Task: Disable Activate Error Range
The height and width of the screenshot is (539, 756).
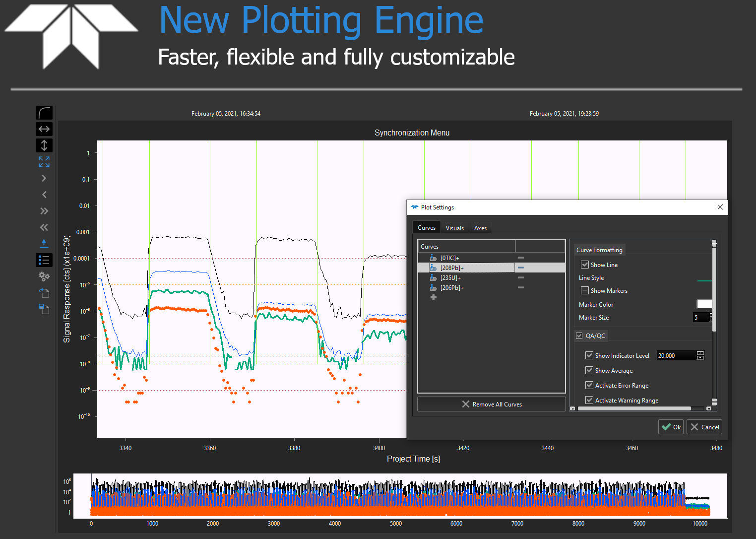Action: click(589, 385)
